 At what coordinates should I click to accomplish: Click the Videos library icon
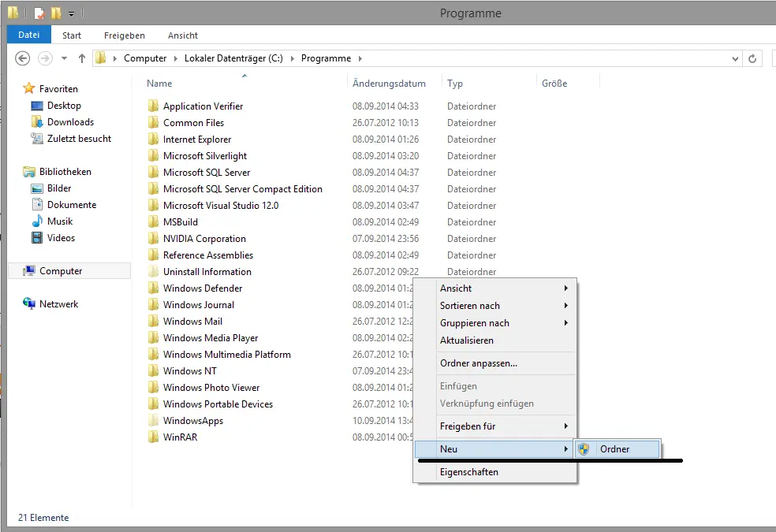click(36, 238)
